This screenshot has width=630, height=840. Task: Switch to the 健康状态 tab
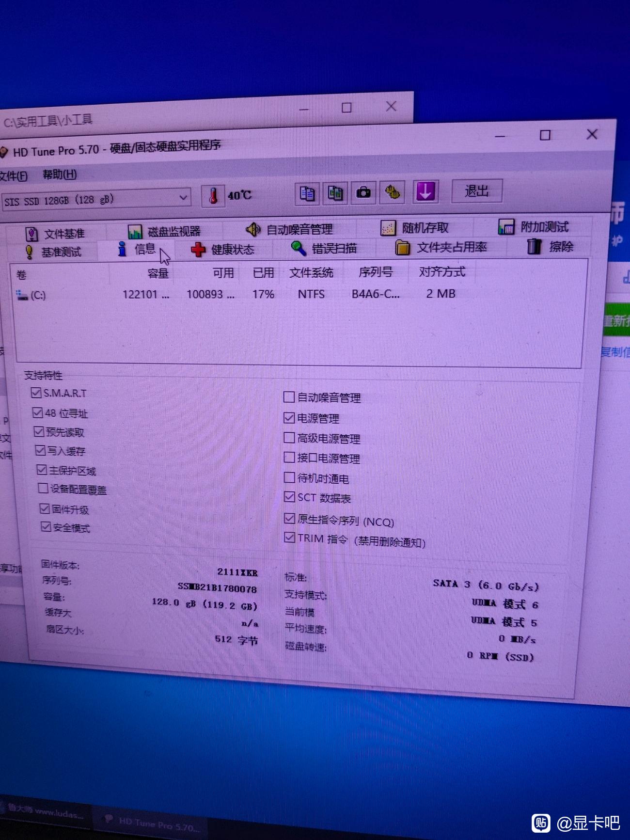coord(222,250)
